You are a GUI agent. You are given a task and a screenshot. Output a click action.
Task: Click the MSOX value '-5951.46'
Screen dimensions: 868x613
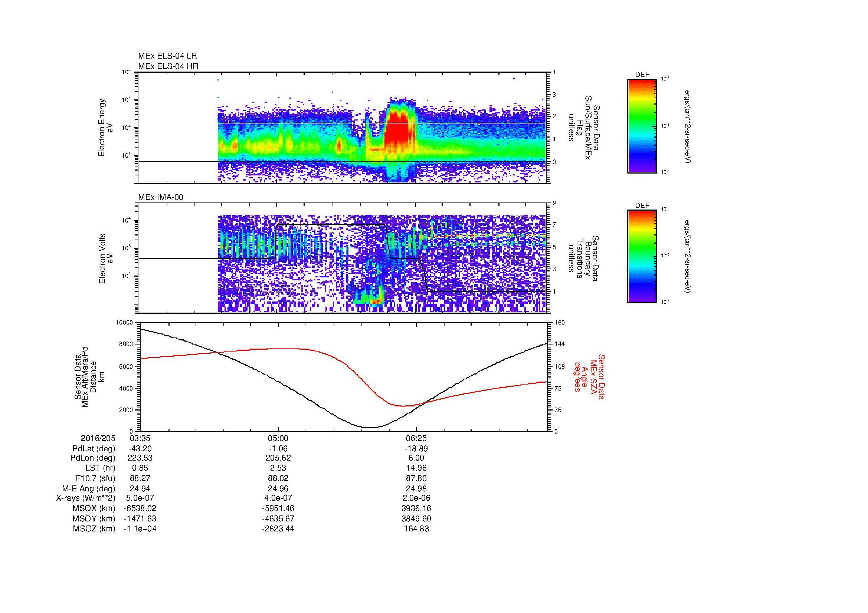click(x=278, y=508)
